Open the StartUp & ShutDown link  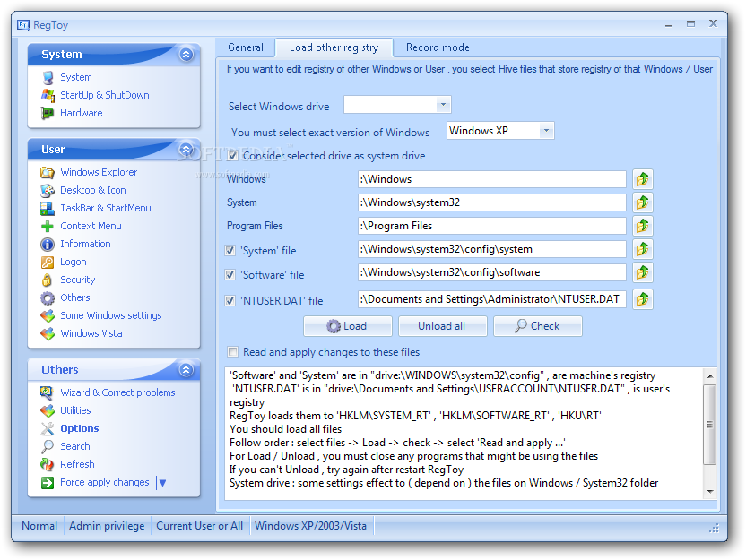click(x=105, y=95)
